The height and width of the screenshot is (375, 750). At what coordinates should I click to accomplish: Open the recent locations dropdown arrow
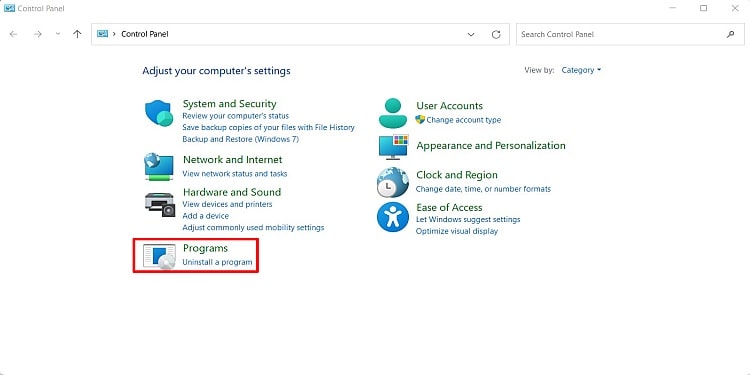tap(58, 34)
